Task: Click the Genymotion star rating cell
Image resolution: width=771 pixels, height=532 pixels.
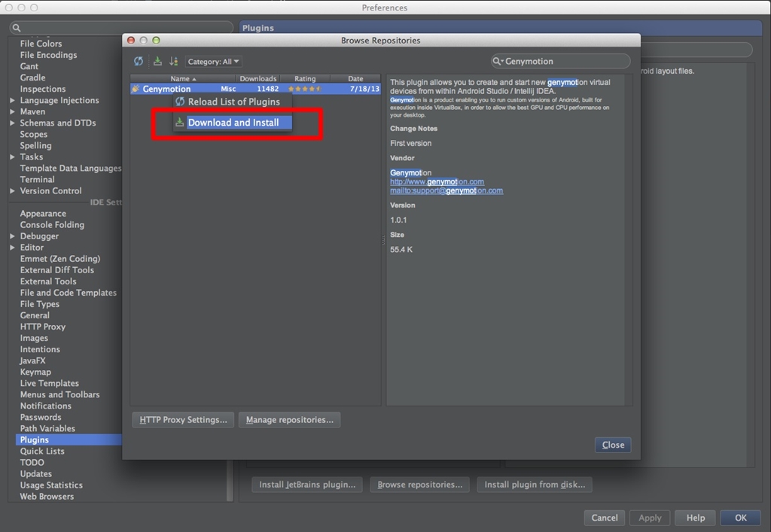Action: tap(305, 89)
